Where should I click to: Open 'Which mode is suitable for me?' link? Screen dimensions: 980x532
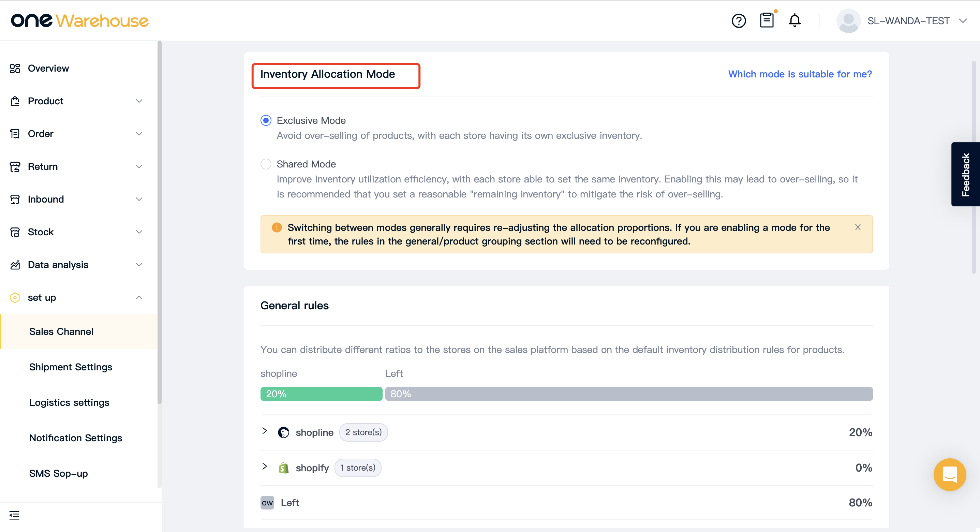coord(800,74)
